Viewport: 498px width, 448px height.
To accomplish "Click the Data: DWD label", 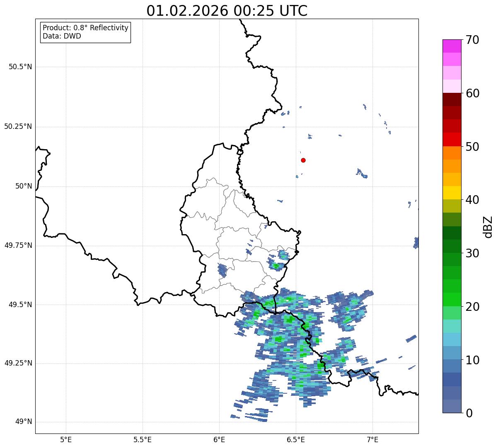I will coord(62,36).
